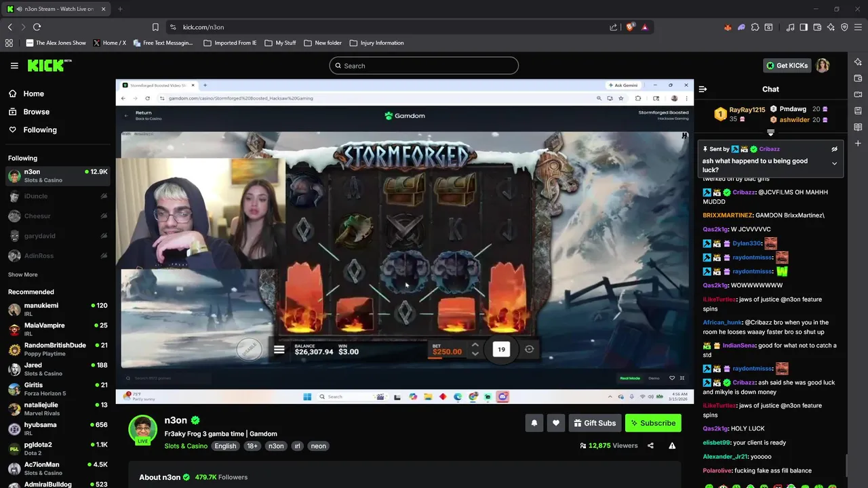868x488 pixels.
Task: Click the Get KICKs button
Action: click(x=787, y=66)
